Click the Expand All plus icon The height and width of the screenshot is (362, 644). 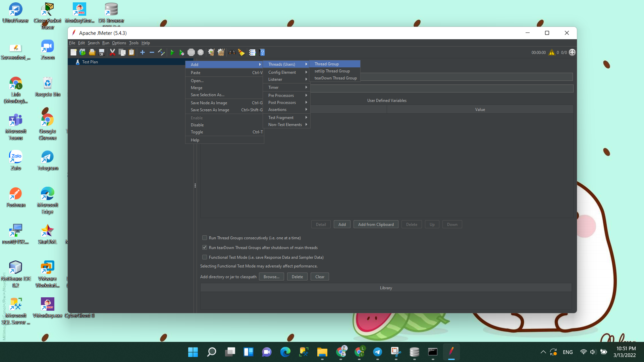[x=143, y=52]
